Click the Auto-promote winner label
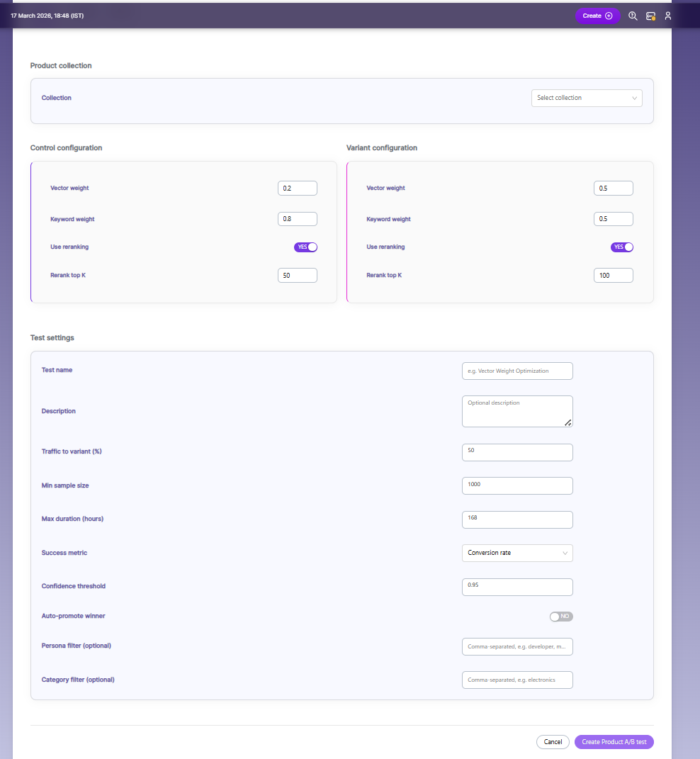700x759 pixels. [73, 616]
